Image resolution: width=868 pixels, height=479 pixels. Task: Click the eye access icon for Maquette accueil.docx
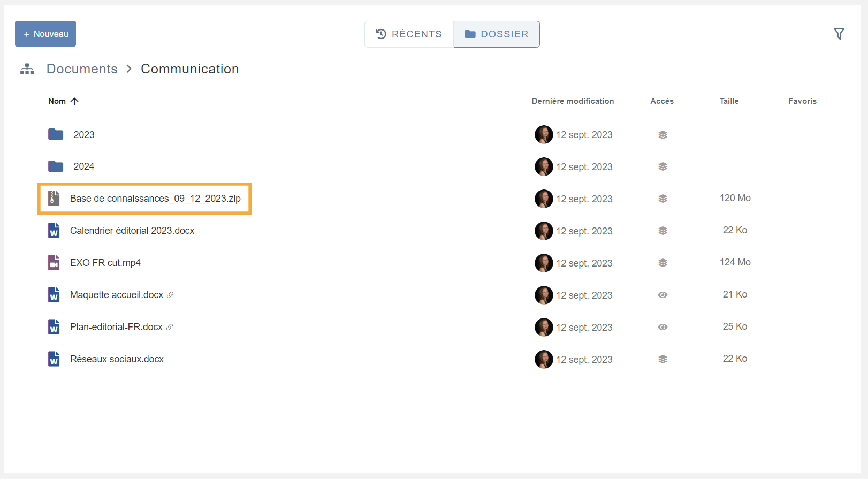click(x=663, y=295)
